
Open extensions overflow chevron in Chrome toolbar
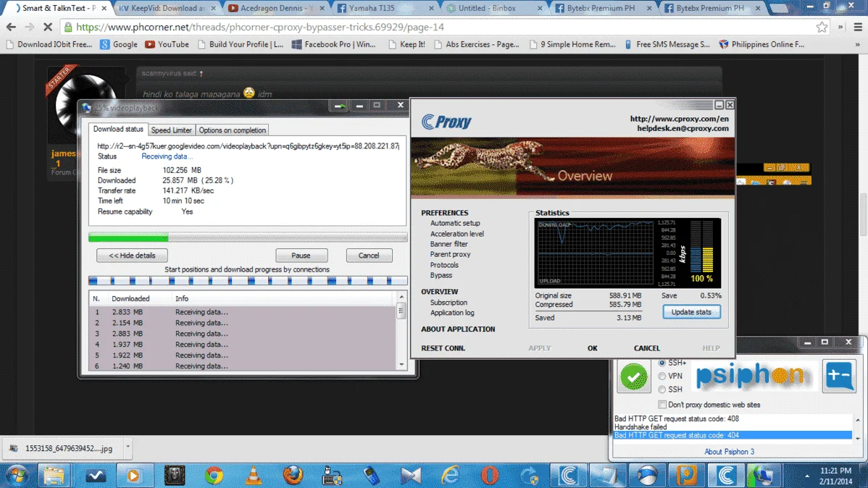pos(840,27)
